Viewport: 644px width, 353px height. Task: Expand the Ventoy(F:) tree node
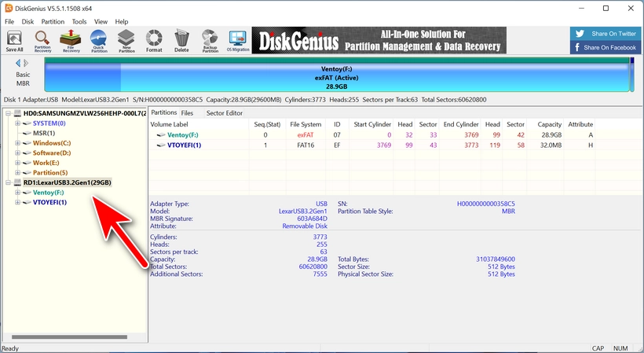[17, 193]
